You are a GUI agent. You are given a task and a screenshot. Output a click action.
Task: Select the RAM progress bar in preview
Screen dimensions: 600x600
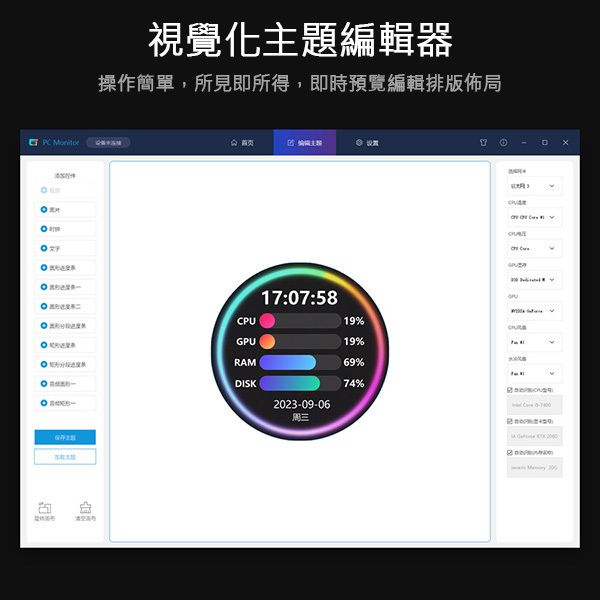point(300,362)
